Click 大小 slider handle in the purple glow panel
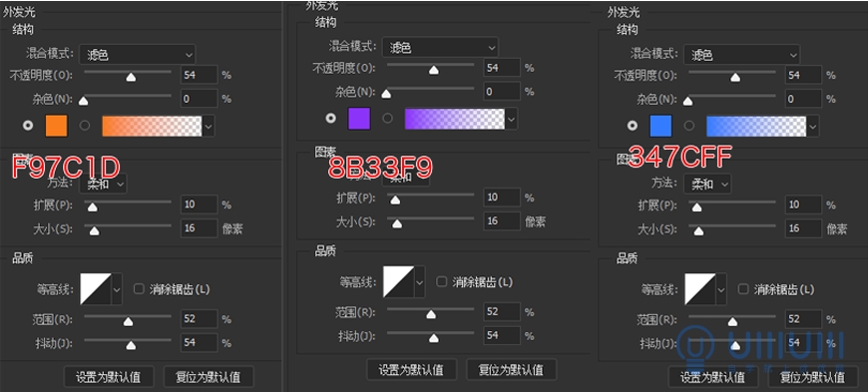 coord(397,223)
